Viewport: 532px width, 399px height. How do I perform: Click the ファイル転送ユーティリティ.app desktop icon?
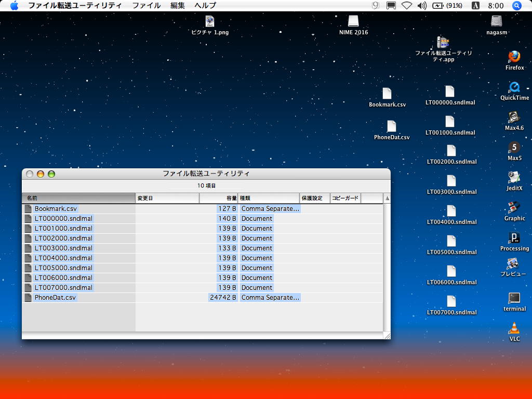(x=443, y=43)
